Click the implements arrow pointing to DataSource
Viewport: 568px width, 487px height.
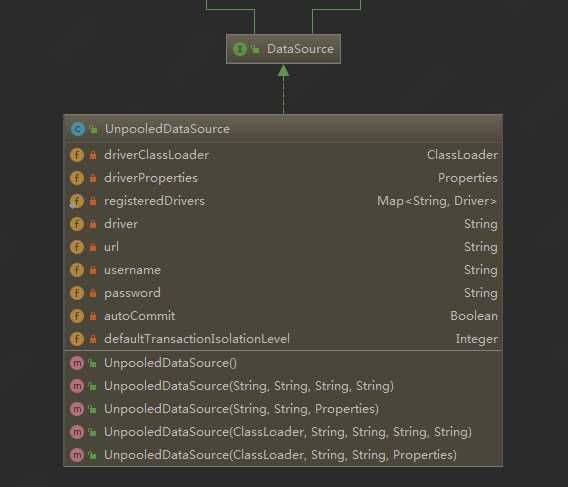[283, 89]
